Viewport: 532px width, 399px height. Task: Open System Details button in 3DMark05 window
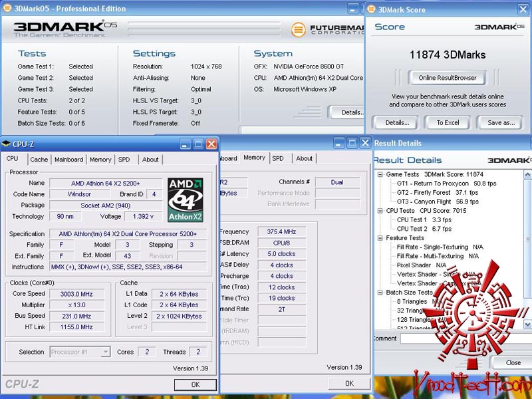(x=347, y=112)
